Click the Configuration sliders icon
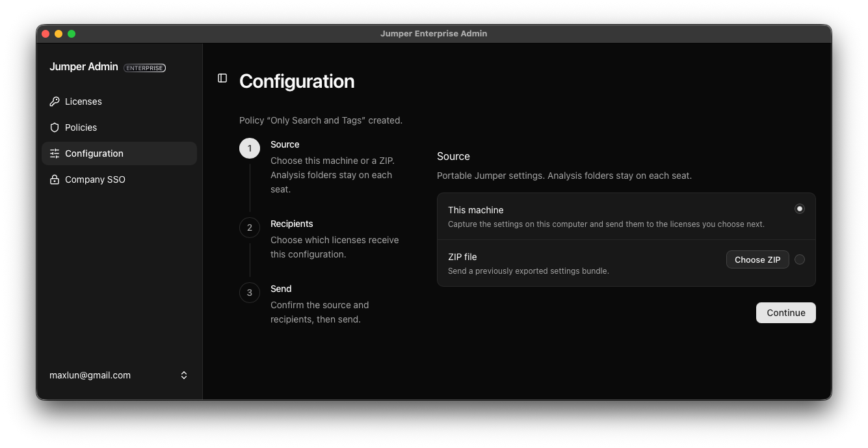This screenshot has width=868, height=448. pos(55,153)
